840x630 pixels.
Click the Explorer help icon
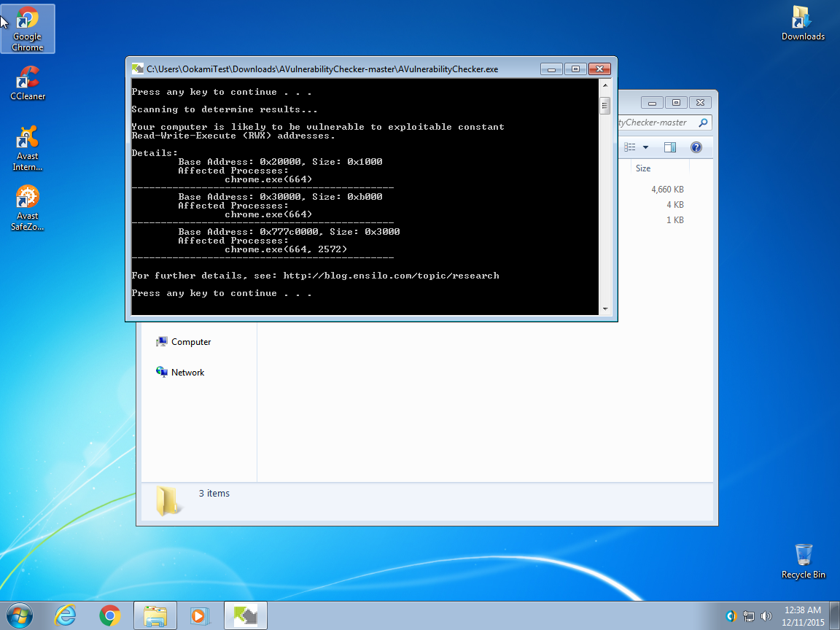coord(696,147)
